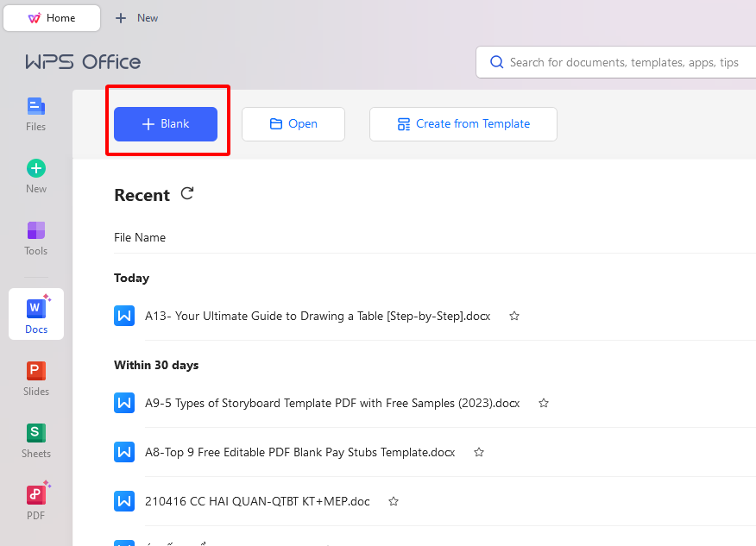Create a Blank document
Screen dimensions: 756x546
pos(166,124)
